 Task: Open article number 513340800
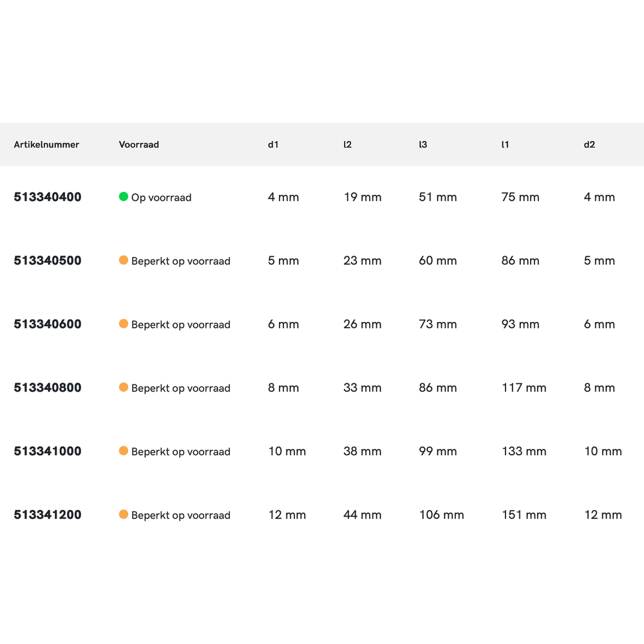(x=48, y=388)
